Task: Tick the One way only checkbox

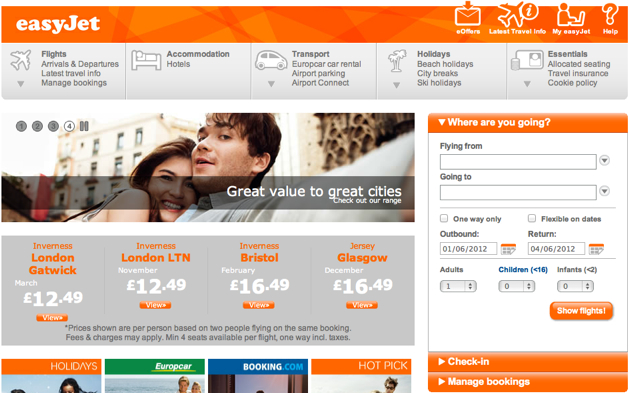Action: pos(444,218)
